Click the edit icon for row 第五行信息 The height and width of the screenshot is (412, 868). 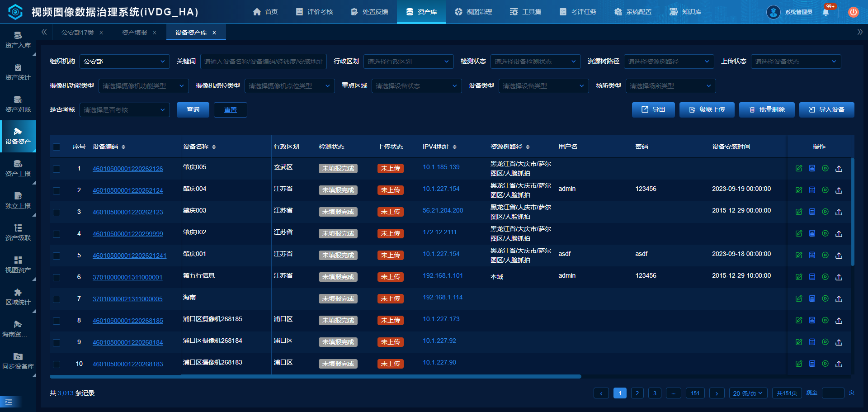pos(799,277)
